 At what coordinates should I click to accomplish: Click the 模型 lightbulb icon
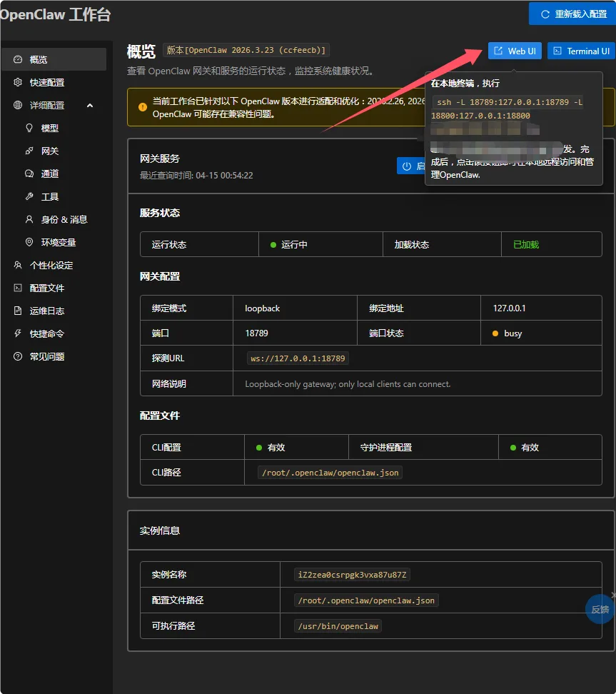coord(29,128)
